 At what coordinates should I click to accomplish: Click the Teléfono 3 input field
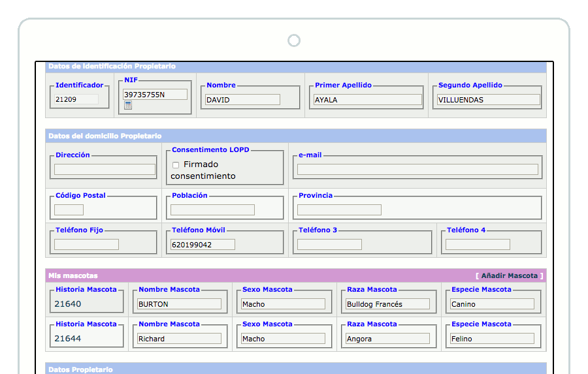(329, 245)
